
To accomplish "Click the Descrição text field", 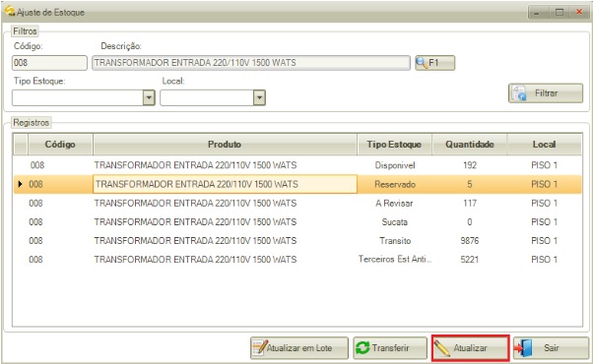I will (251, 63).
